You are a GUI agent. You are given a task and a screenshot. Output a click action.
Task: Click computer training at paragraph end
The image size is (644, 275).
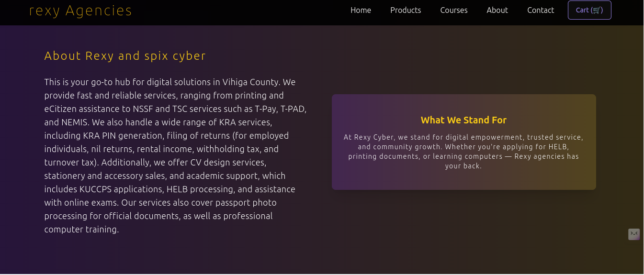(x=81, y=229)
